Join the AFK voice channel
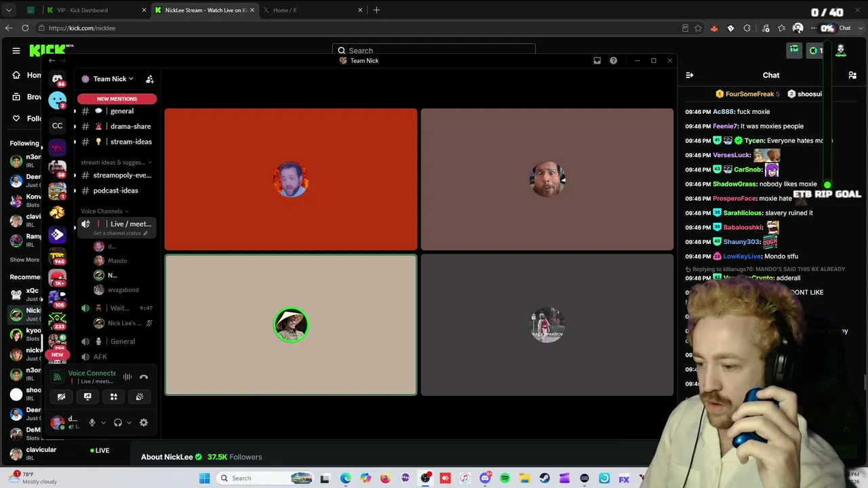Screen dimensions: 868x488 tap(117, 357)
